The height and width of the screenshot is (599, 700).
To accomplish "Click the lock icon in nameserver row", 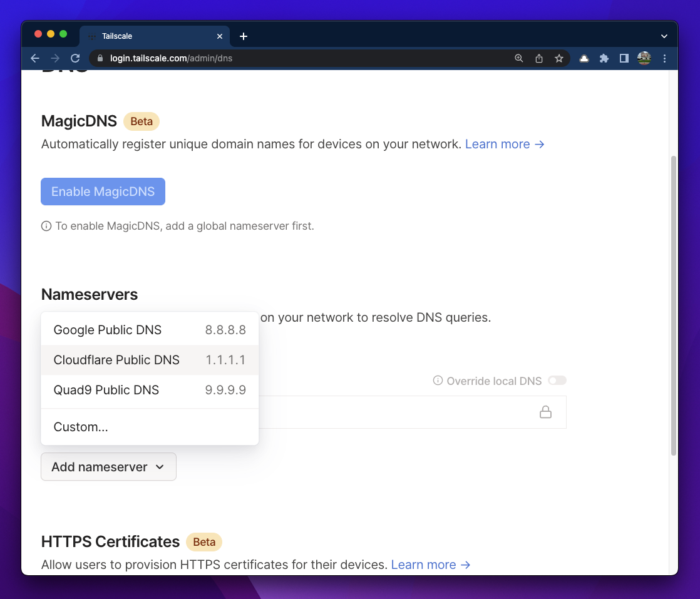I will pyautogui.click(x=545, y=412).
